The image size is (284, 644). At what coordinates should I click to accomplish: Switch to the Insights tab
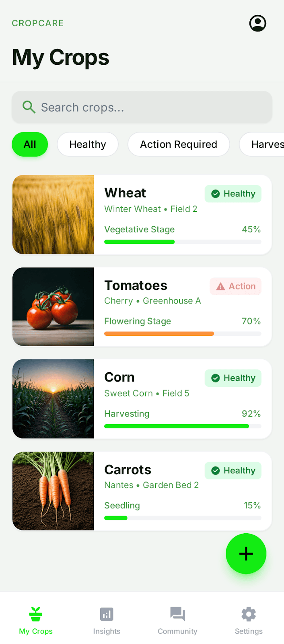click(x=106, y=620)
